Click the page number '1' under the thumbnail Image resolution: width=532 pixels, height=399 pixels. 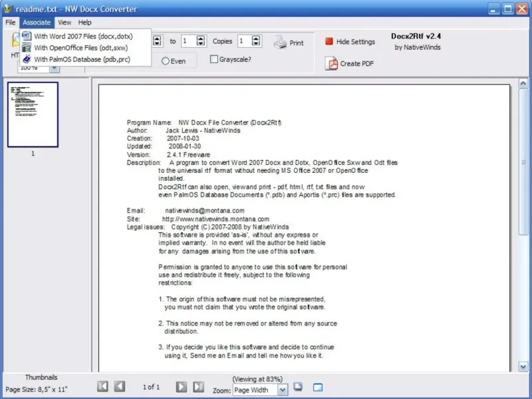click(x=33, y=154)
